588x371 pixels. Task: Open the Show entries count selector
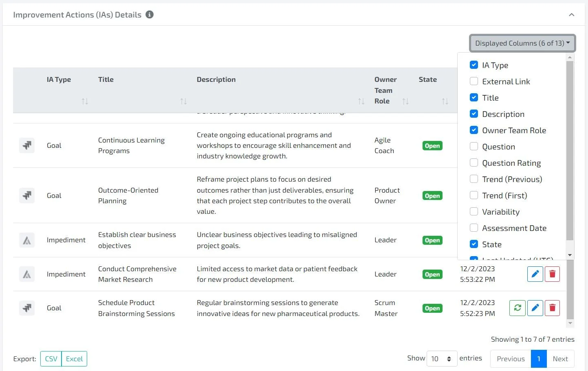click(x=442, y=359)
